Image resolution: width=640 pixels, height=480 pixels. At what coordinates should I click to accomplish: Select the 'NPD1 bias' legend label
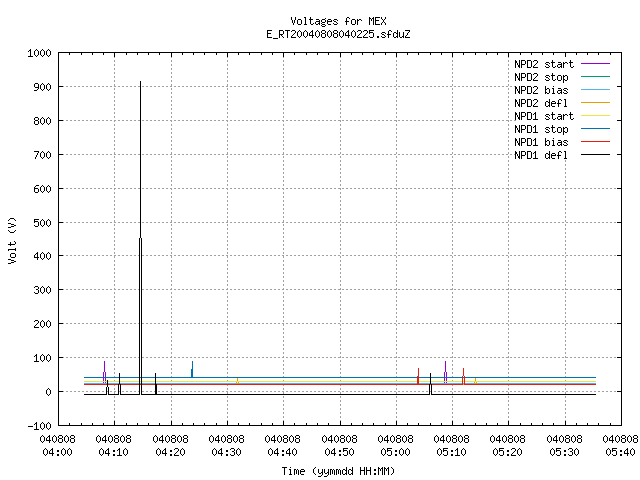click(541, 142)
